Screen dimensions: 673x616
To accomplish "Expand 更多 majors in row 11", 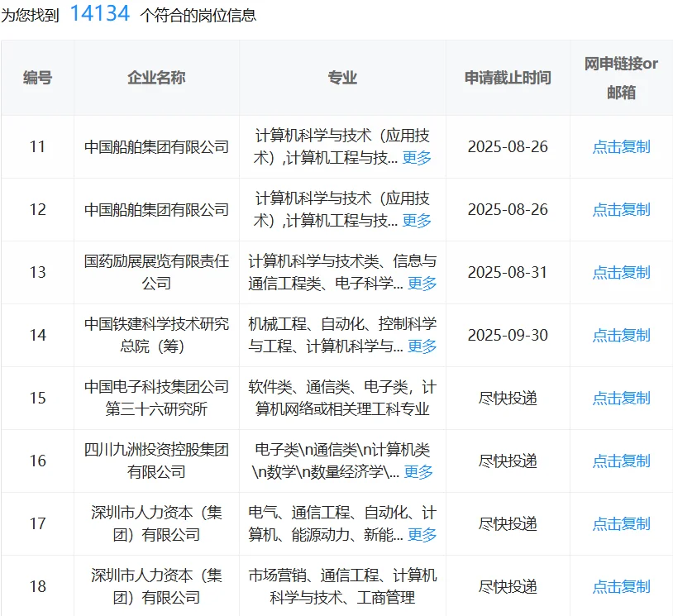I will 417,158.
